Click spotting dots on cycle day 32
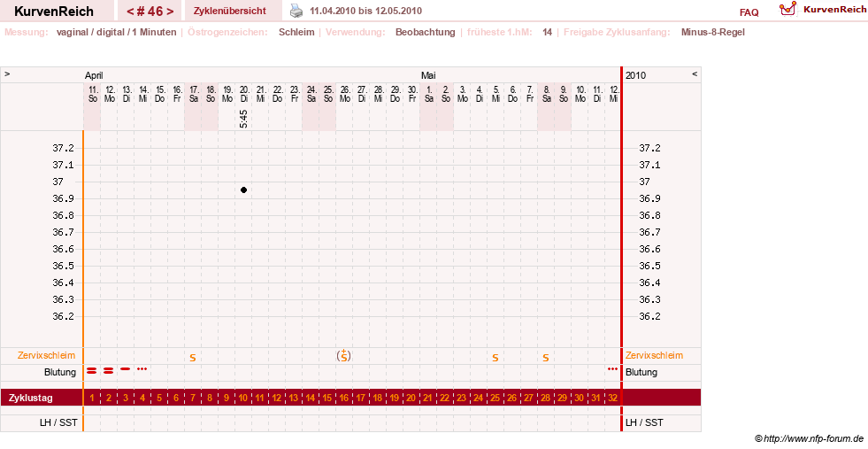 (613, 368)
